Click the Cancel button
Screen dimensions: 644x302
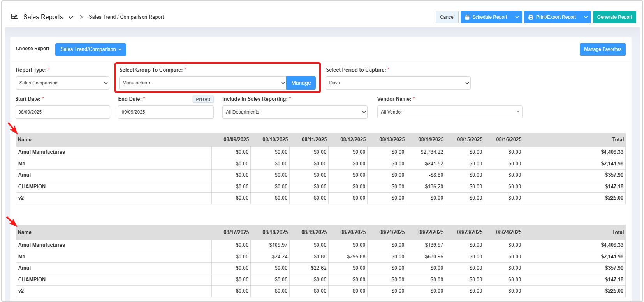[x=447, y=17]
